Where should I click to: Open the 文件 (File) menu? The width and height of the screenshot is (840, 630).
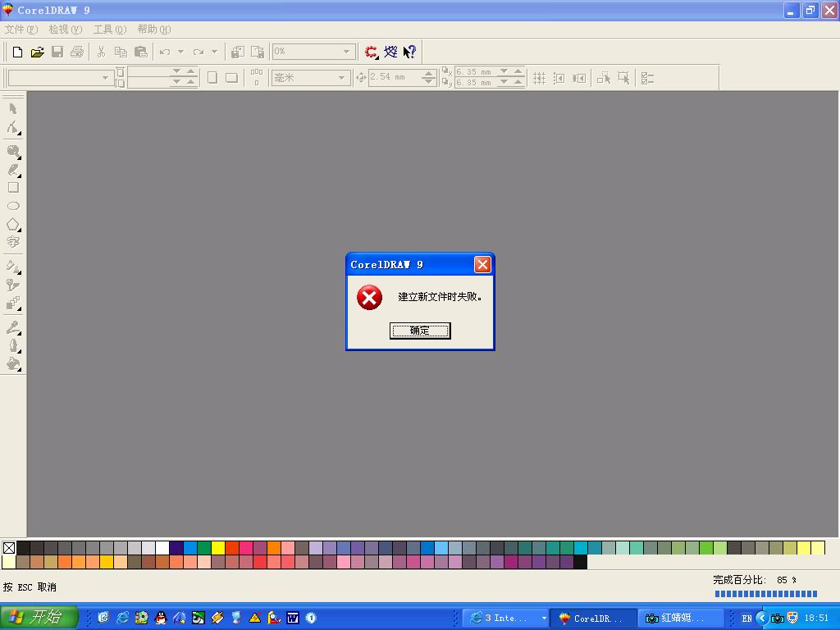pyautogui.click(x=21, y=30)
